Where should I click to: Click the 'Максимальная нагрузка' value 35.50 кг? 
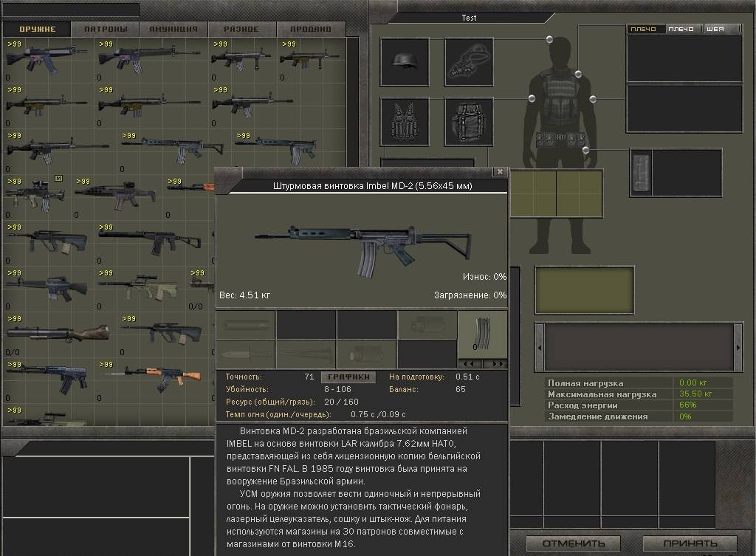pyautogui.click(x=695, y=394)
